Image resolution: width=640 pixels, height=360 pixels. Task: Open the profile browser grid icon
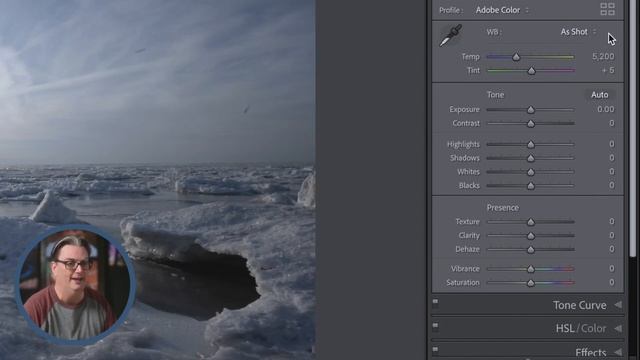[x=607, y=9]
